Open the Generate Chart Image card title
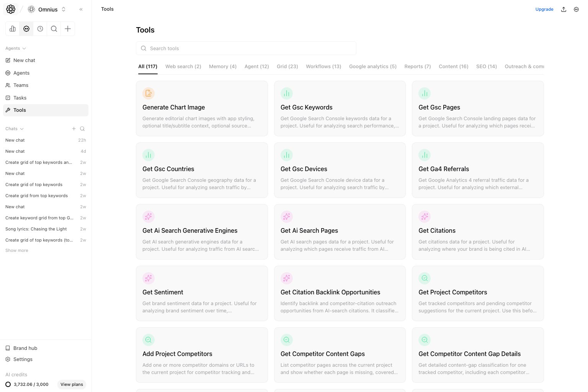Screen dimensions: 588x392 click(173, 107)
